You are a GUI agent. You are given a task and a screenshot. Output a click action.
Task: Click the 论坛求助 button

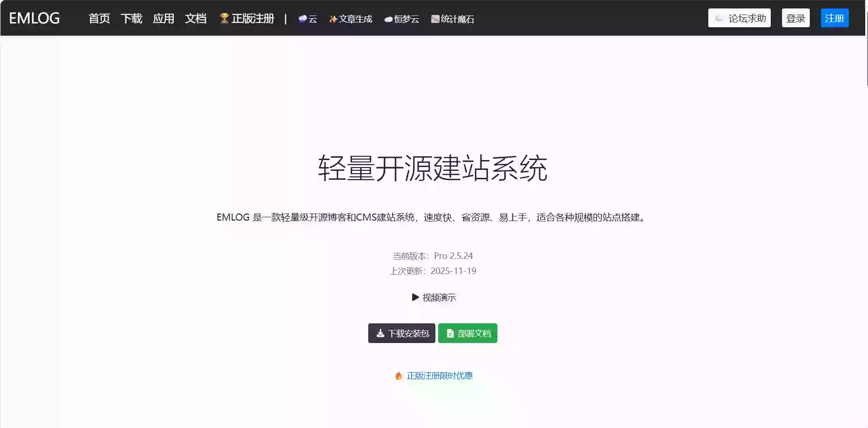[x=739, y=18]
